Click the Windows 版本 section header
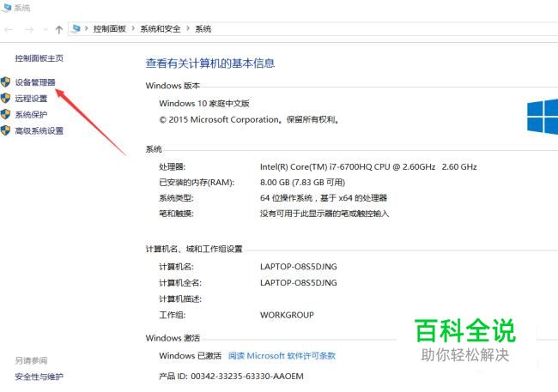 [173, 86]
